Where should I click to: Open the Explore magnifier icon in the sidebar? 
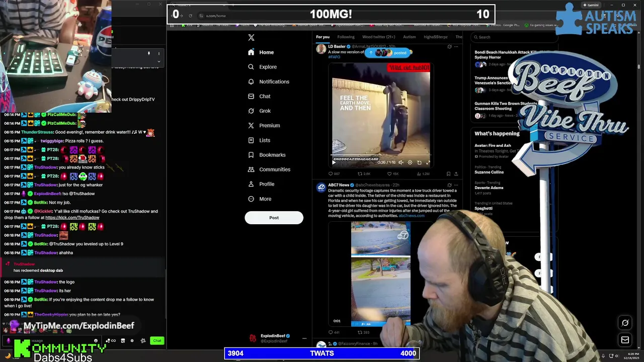(x=251, y=67)
